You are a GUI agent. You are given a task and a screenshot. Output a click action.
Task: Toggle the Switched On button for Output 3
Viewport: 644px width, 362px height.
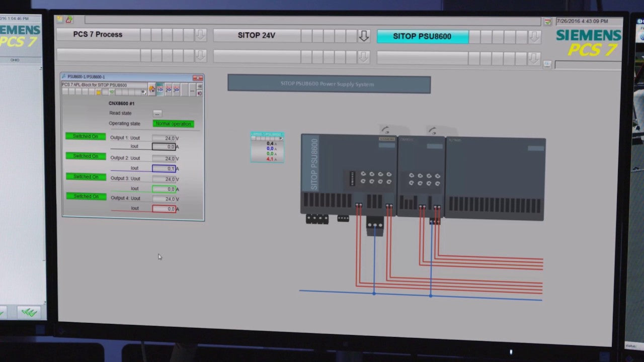(86, 176)
